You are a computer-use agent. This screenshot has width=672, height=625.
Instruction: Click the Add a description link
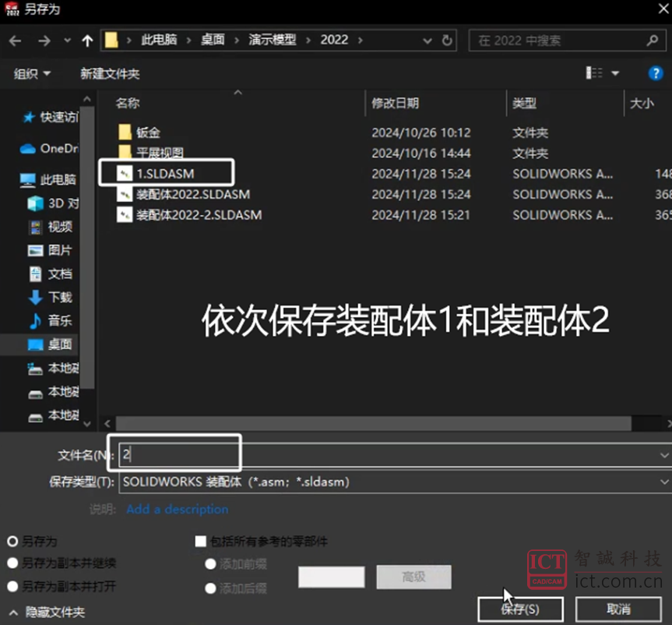click(x=178, y=509)
